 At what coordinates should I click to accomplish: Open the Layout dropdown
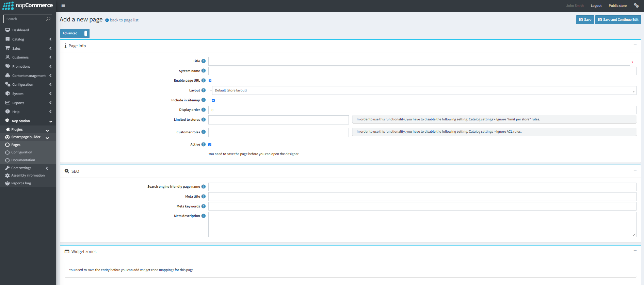click(424, 90)
